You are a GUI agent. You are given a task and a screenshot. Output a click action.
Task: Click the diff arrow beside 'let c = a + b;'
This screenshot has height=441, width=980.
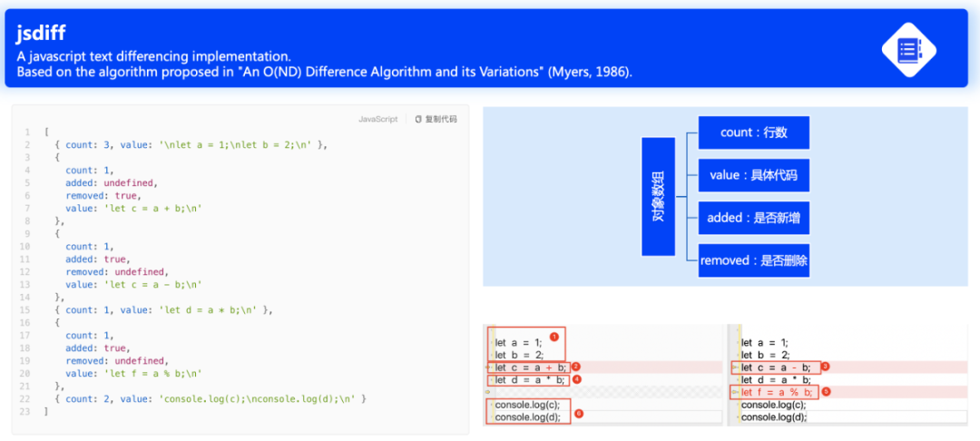[x=489, y=367]
